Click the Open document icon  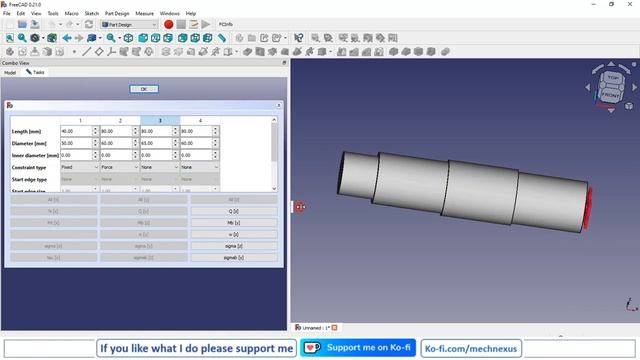coord(22,24)
